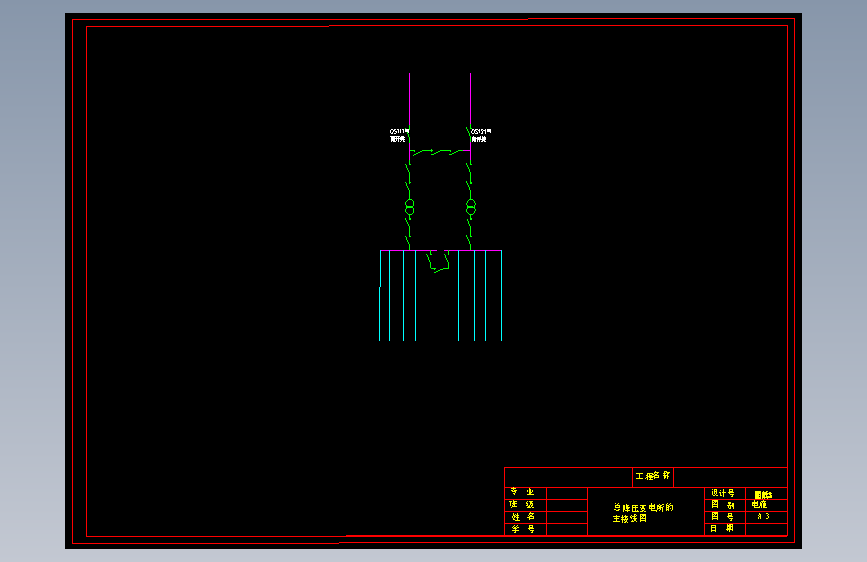867x562 pixels.
Task: Select the A3 drawing number value
Action: (x=764, y=516)
